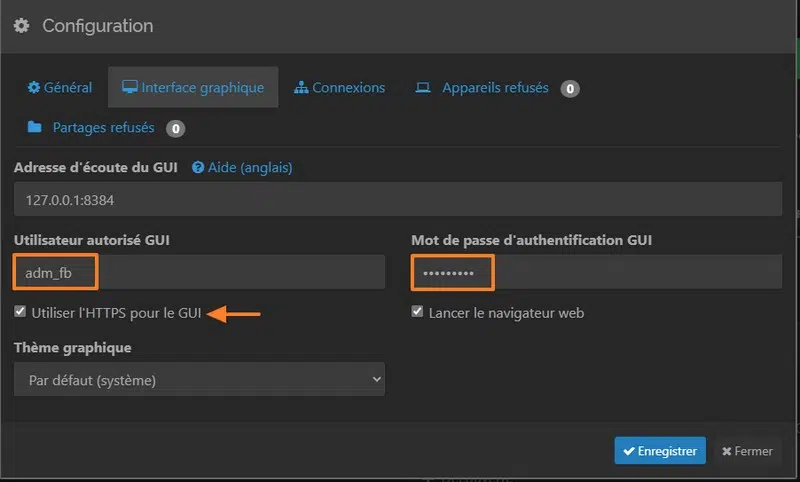Focus the Utilisateur autorisé GUI field
This screenshot has width=800, height=482.
pyautogui.click(x=199, y=272)
